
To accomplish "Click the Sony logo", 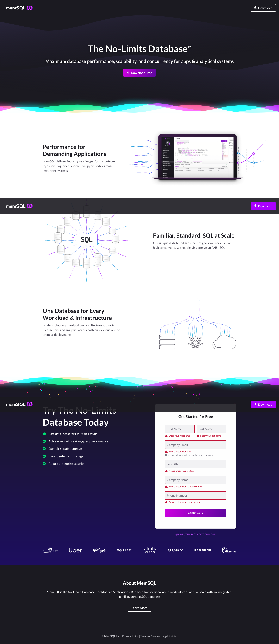I will 176,550.
